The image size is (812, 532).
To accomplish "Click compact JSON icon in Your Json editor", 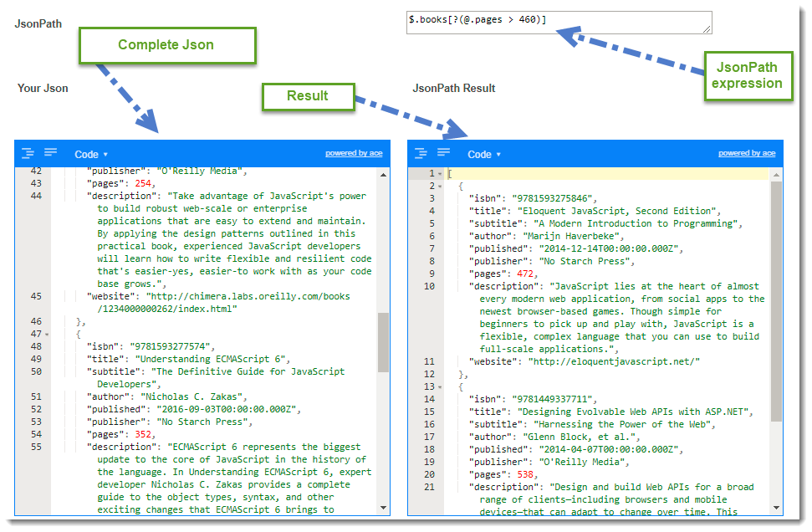I will tap(51, 152).
